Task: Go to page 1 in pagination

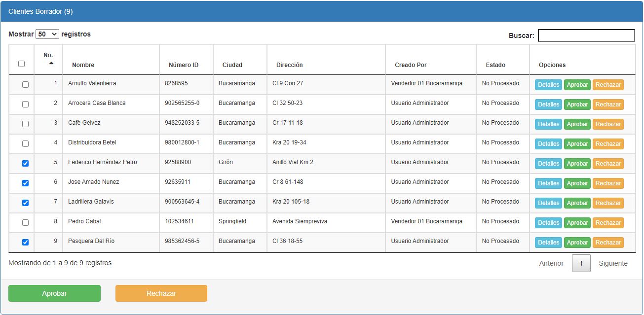Action: tap(581, 263)
